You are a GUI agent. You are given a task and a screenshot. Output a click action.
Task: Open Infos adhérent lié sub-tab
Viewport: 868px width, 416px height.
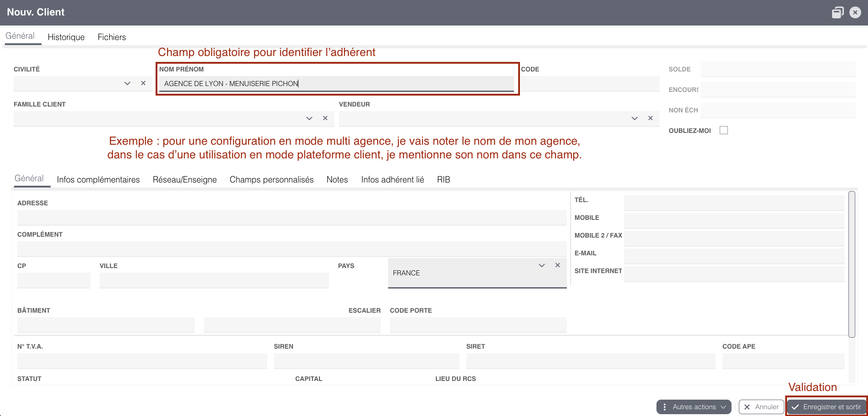tap(393, 180)
